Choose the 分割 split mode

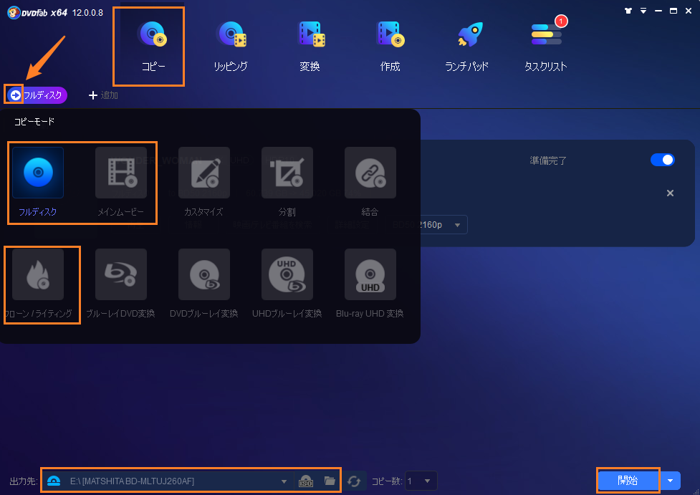tap(287, 172)
